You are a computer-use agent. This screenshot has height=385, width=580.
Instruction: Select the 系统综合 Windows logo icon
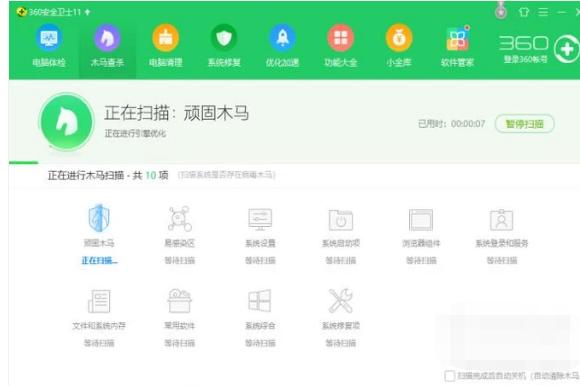pos(260,301)
